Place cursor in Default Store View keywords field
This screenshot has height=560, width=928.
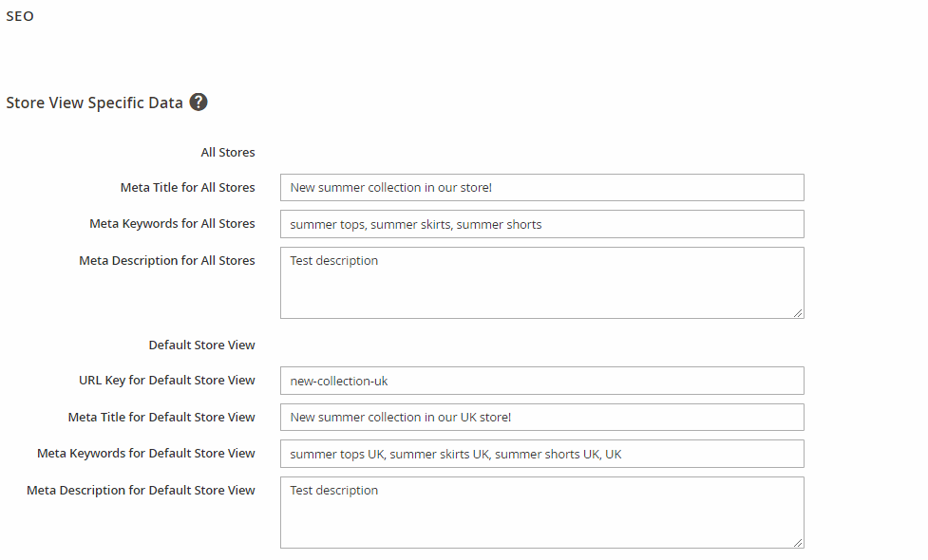[541, 454]
